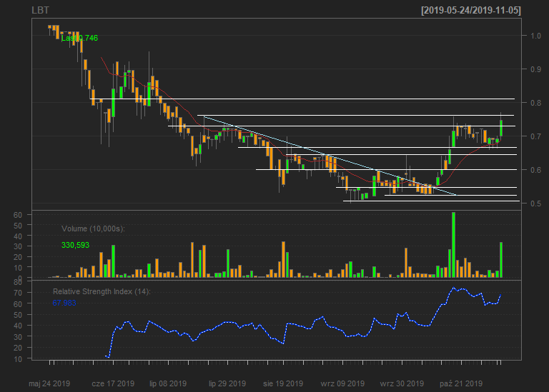Viewport: 549px width, 392px height.
Task: Click the 0.6 price axis label
Action: [535, 170]
